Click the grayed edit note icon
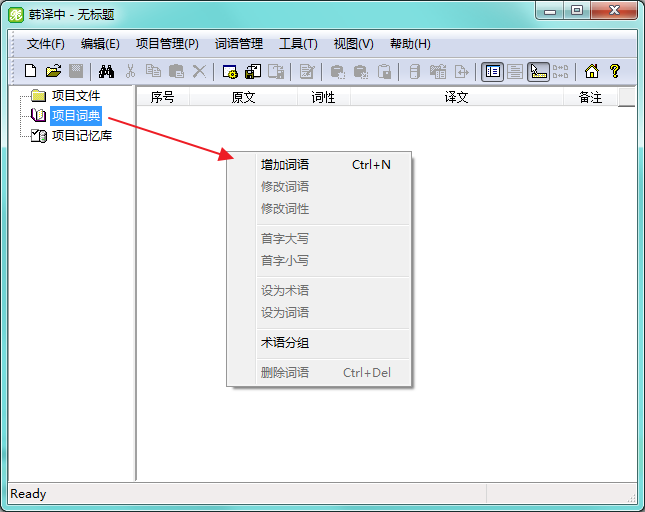Viewport: 645px width, 512px height. 307,71
